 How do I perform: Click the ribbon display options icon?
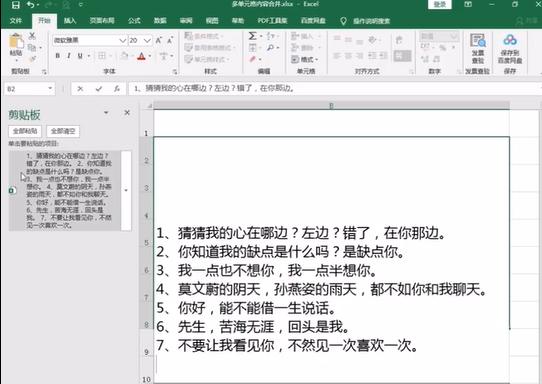[x=468, y=4]
